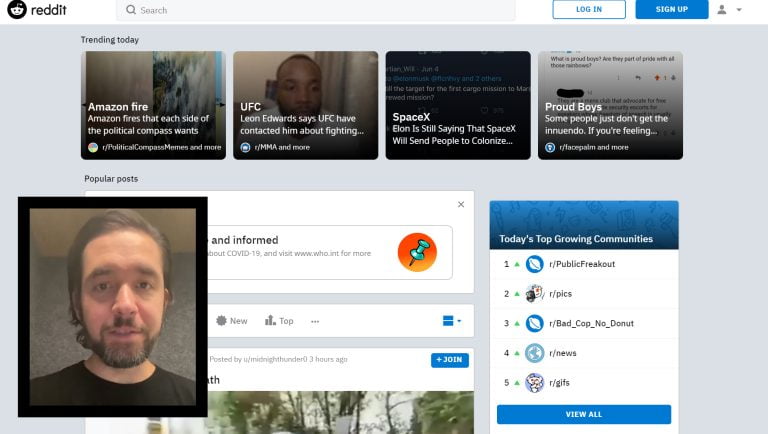The width and height of the screenshot is (768, 434).
Task: Open r/MMA and more link
Action: click(x=282, y=147)
